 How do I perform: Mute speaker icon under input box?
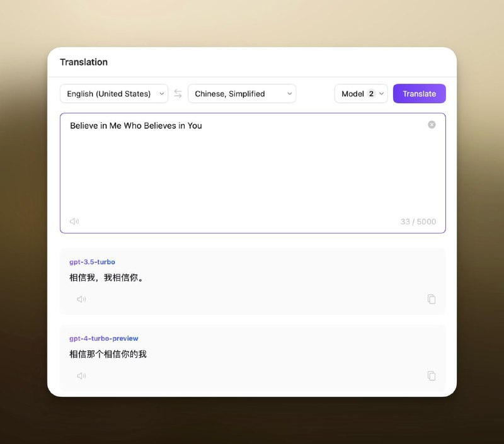[74, 221]
